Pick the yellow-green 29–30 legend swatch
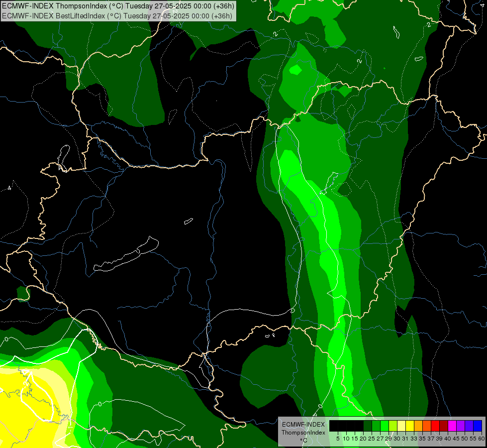The height and width of the screenshot is (448, 487). click(x=393, y=426)
